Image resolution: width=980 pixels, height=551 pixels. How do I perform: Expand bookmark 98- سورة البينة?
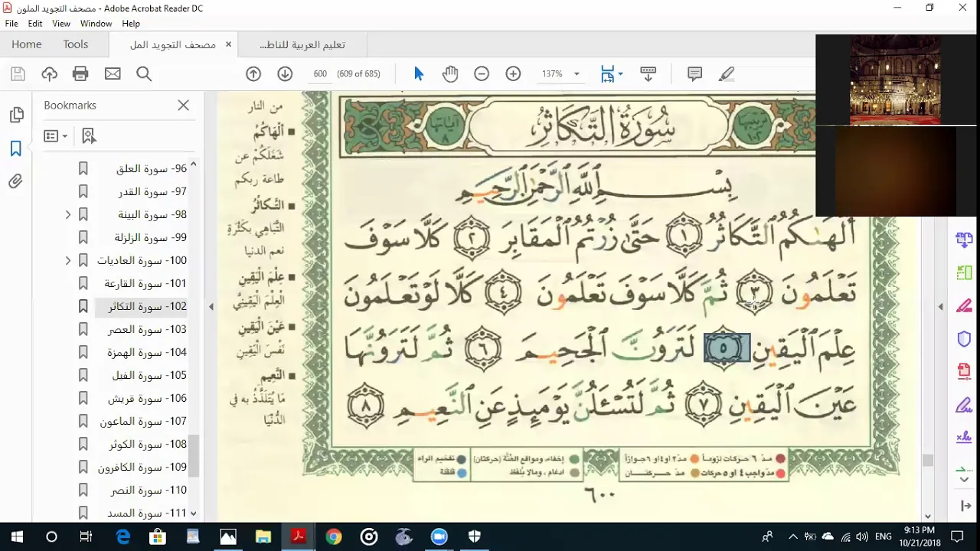coord(67,214)
